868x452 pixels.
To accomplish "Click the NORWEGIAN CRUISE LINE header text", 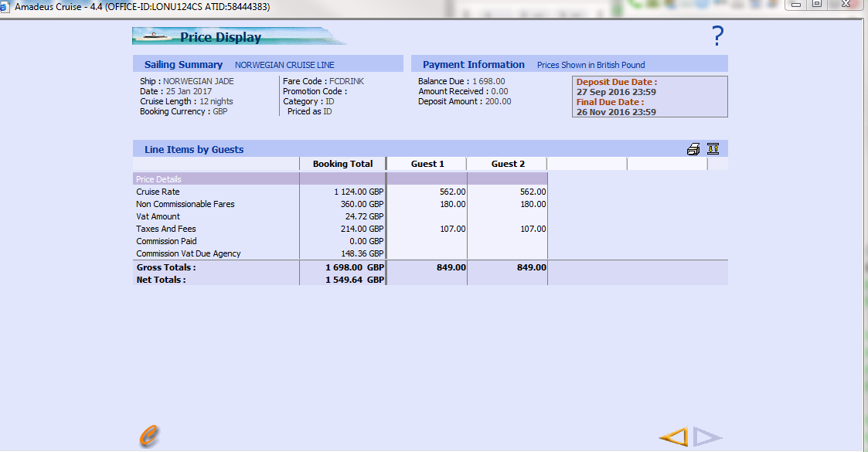I will (284, 65).
